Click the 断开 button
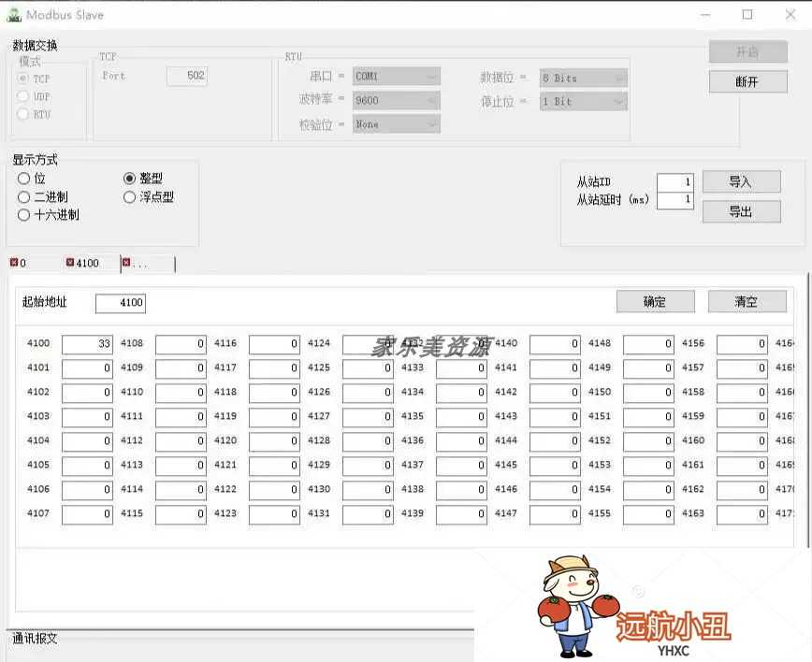The width and height of the screenshot is (812, 662). pyautogui.click(x=747, y=81)
